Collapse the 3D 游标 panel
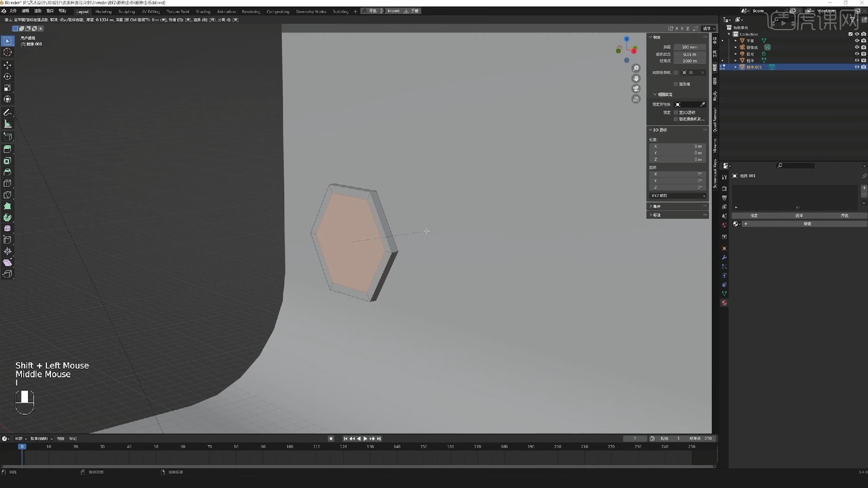Viewport: 868px width, 488px height. click(677, 130)
